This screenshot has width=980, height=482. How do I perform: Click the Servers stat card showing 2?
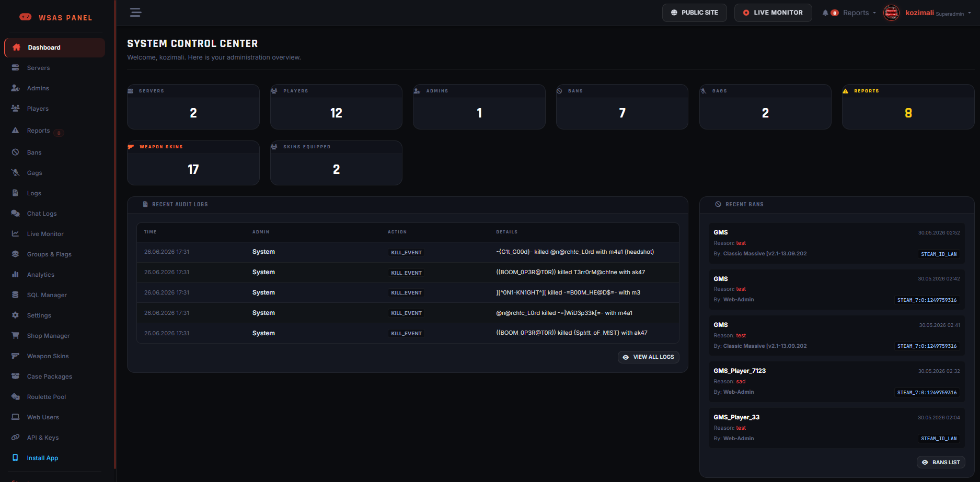193,107
